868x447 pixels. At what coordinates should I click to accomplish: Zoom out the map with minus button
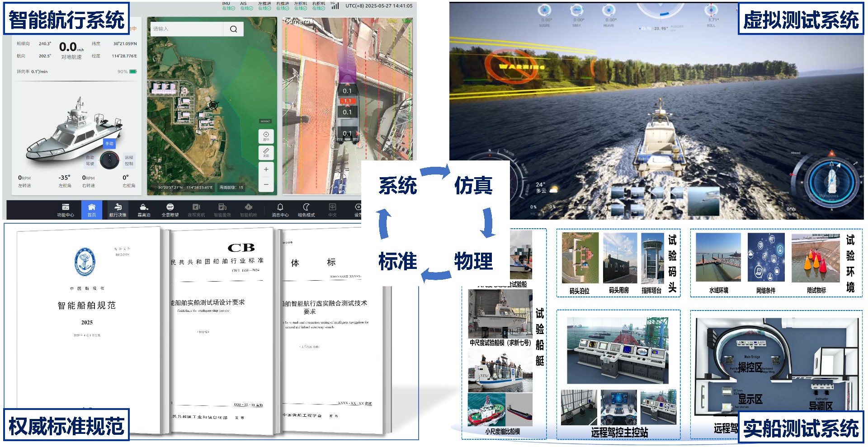click(266, 184)
